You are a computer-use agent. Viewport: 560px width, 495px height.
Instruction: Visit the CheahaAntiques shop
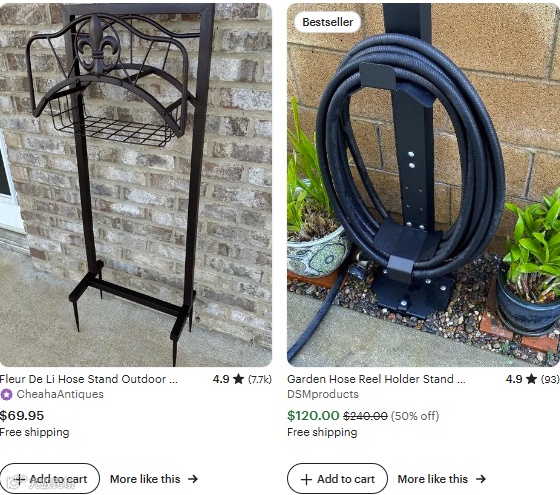[60, 394]
